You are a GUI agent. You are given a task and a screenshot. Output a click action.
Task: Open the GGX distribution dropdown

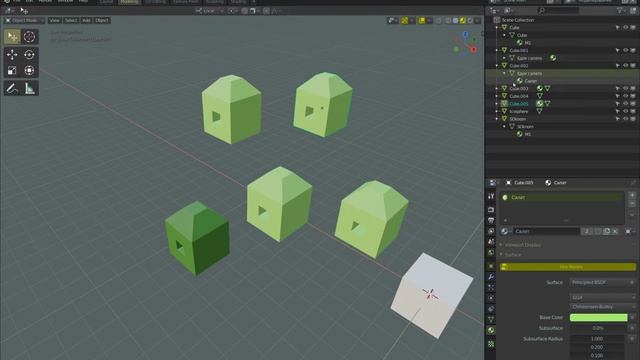click(602, 297)
